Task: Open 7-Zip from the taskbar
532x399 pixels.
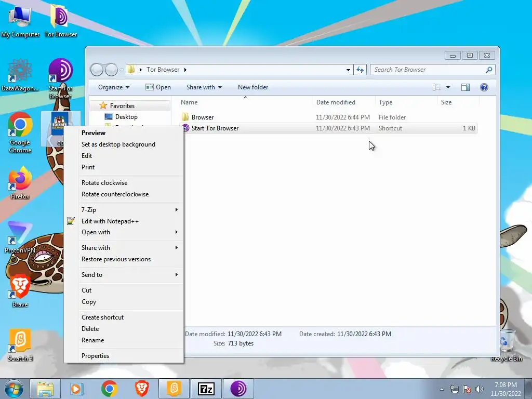Action: point(206,389)
